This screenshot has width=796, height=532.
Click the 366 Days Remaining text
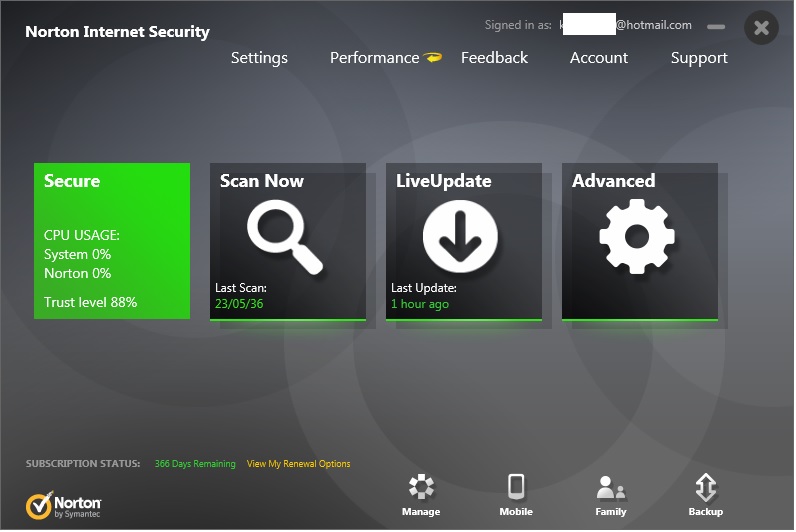tap(195, 463)
